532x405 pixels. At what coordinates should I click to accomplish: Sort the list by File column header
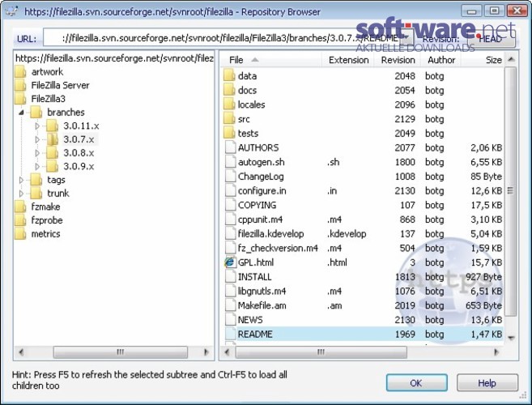271,60
